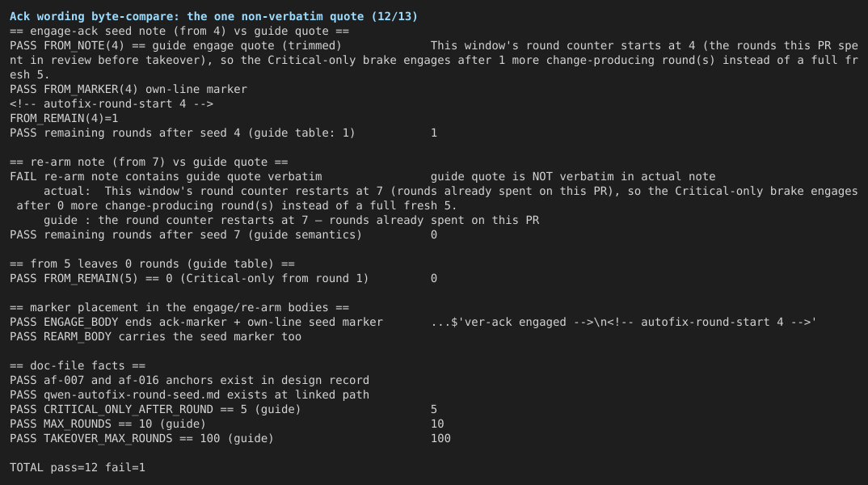Image resolution: width=868 pixels, height=485 pixels.
Task: Click the 'engage-ack seed note' section header
Action: click(x=179, y=32)
